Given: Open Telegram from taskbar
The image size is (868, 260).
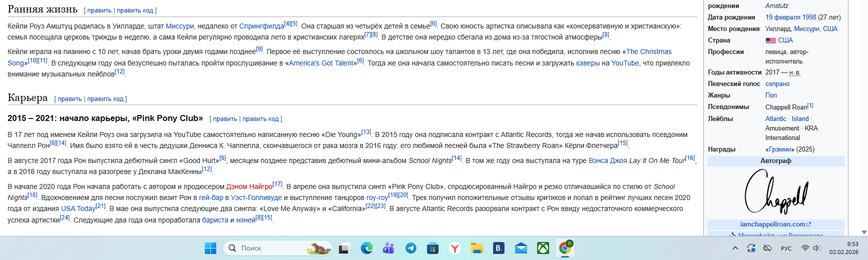Looking at the screenshot, I should tap(411, 248).
